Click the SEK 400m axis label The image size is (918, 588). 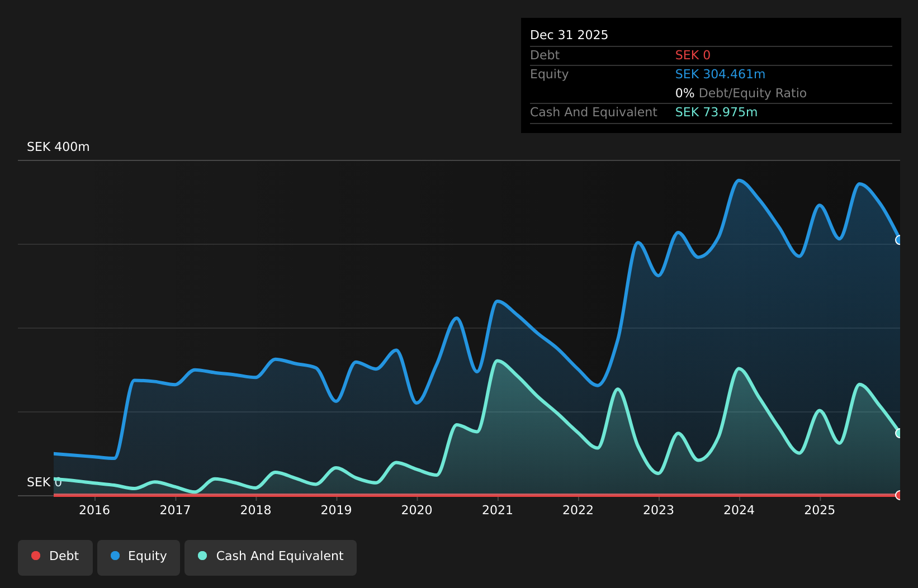point(58,147)
